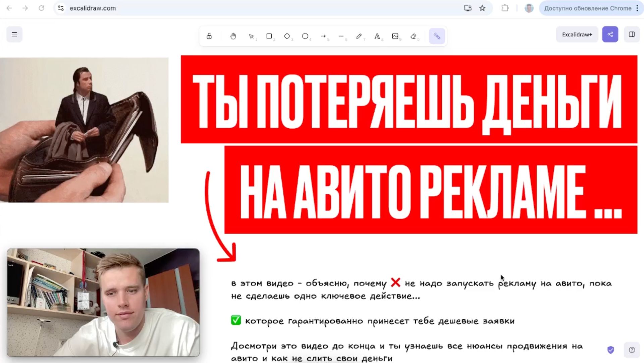Open Chrome three-dot menu
The image size is (644, 363).
637,8
